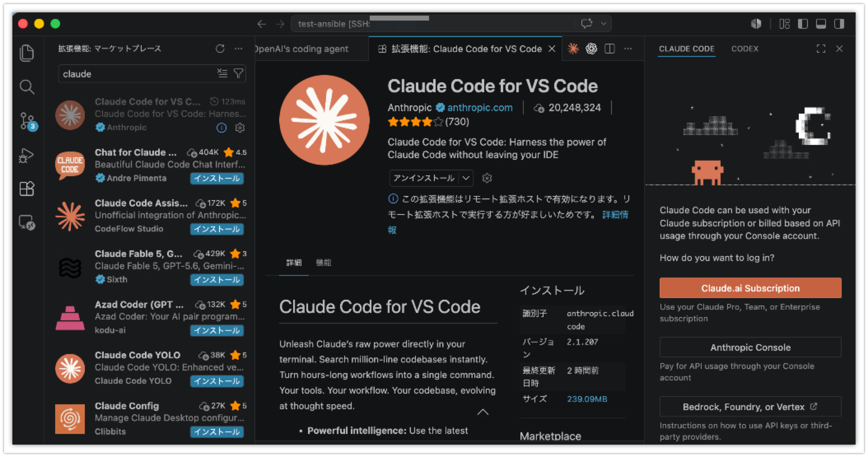Image resolution: width=868 pixels, height=457 pixels.
Task: Close the secondary side bar panel
Action: [x=839, y=49]
